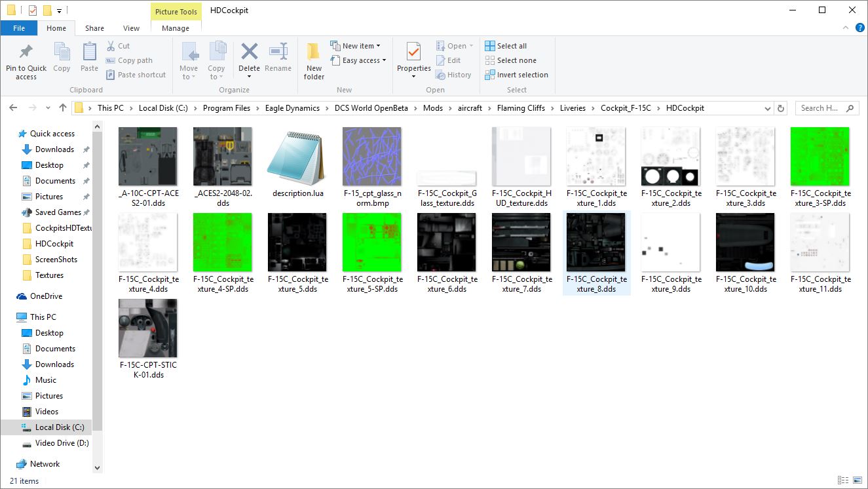This screenshot has height=489, width=868.
Task: Click Copy path in ribbon
Action: click(x=129, y=60)
